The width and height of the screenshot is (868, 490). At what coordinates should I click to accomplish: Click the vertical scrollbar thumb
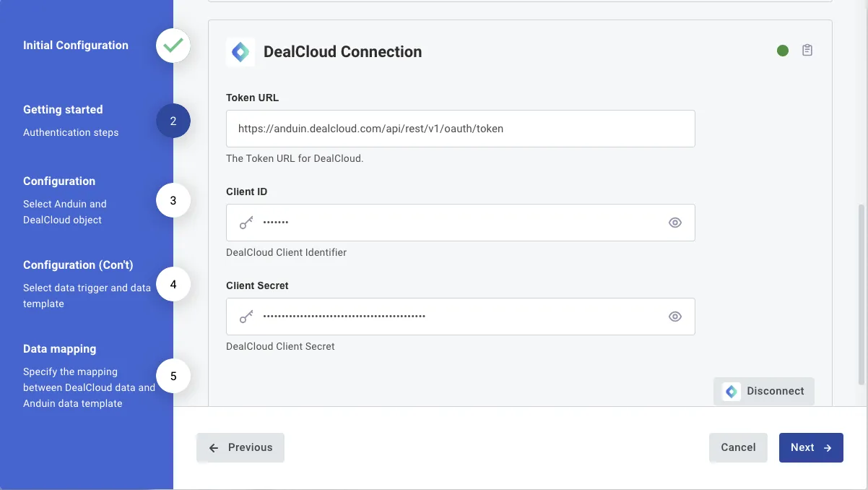862,293
